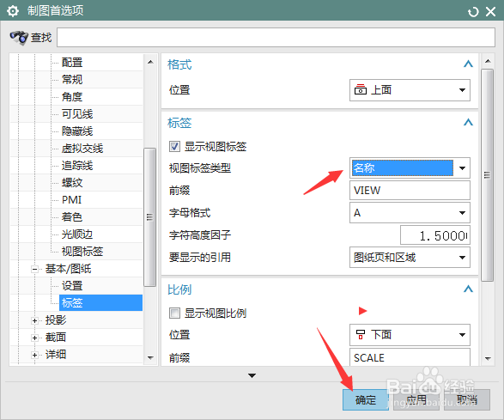Click the binoculars 查找 icon
This screenshot has width=504, height=420.
point(19,38)
